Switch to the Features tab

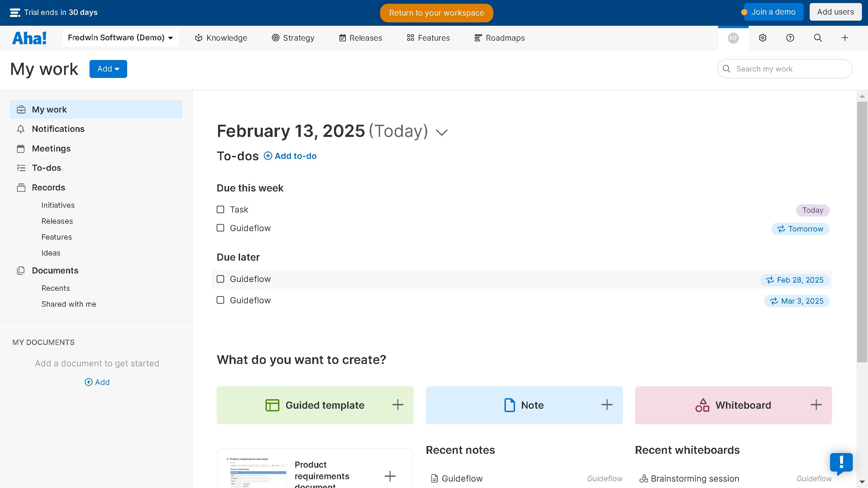click(428, 38)
